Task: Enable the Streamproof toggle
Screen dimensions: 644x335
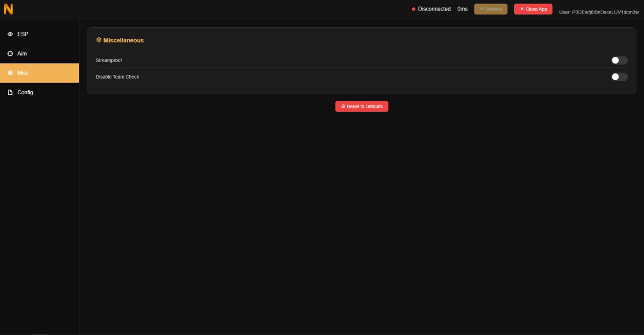Action: click(619, 60)
